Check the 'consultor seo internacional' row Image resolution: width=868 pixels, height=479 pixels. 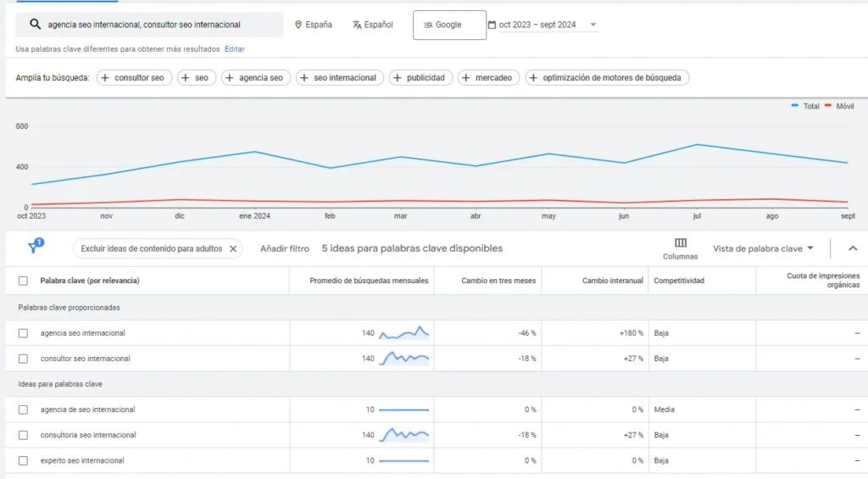23,359
